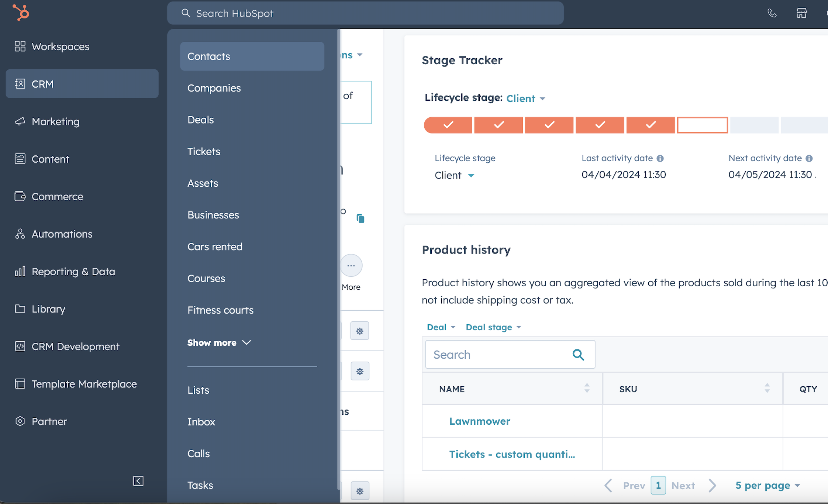Click page number 1 pagination button
Image resolution: width=828 pixels, height=504 pixels.
(658, 485)
